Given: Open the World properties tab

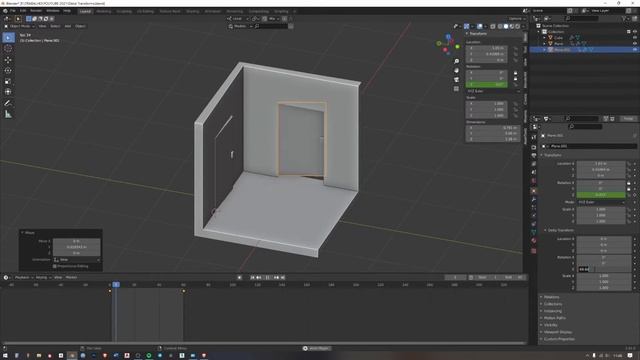Looking at the screenshot, I should [533, 181].
